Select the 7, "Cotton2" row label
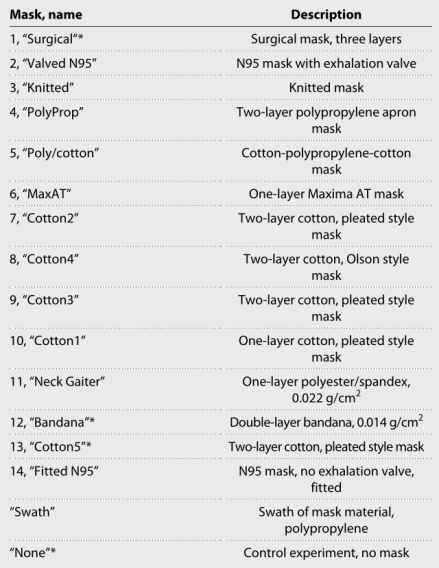Screen dimensions: 439x568 pos(44,218)
